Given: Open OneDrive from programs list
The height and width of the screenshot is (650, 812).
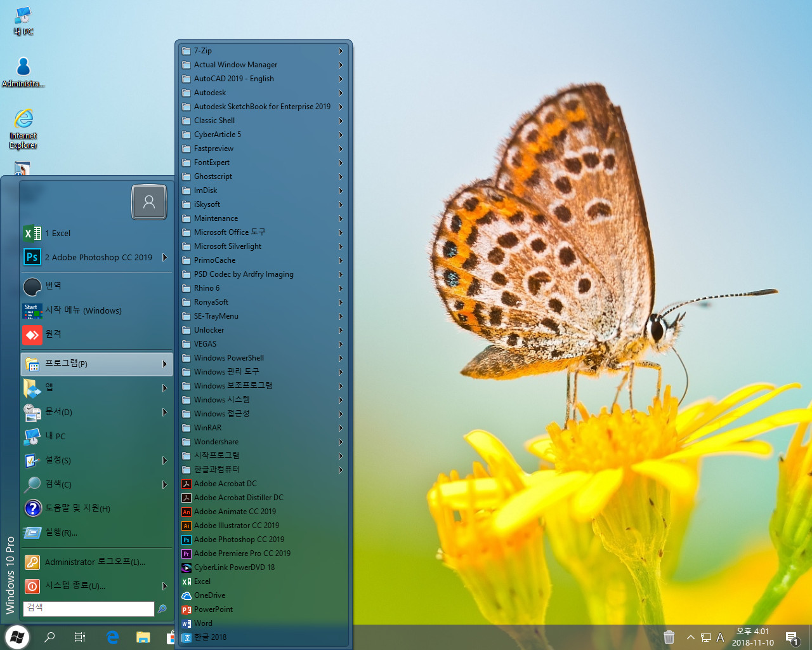Looking at the screenshot, I should [263, 595].
